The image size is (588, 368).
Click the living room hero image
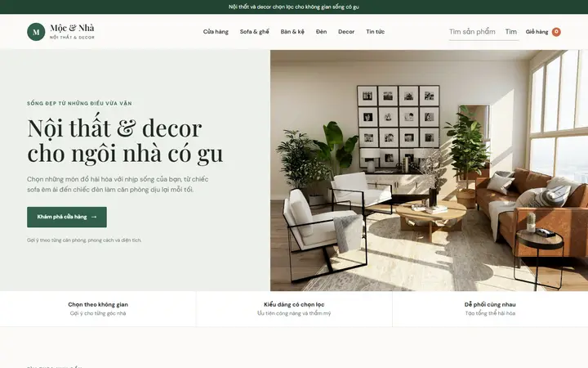click(429, 170)
